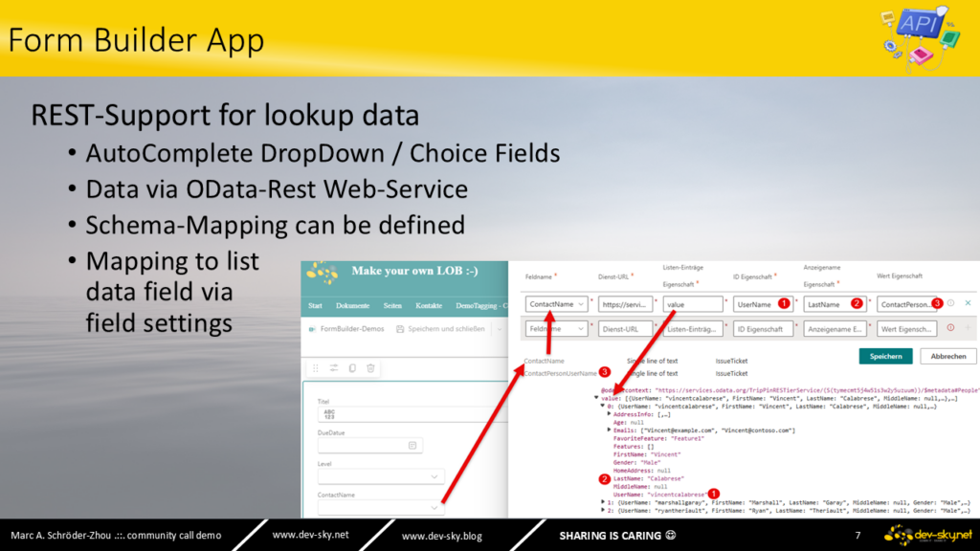The image size is (980, 551).
Task: Collapse the value array in the JSON tree
Action: (596, 398)
